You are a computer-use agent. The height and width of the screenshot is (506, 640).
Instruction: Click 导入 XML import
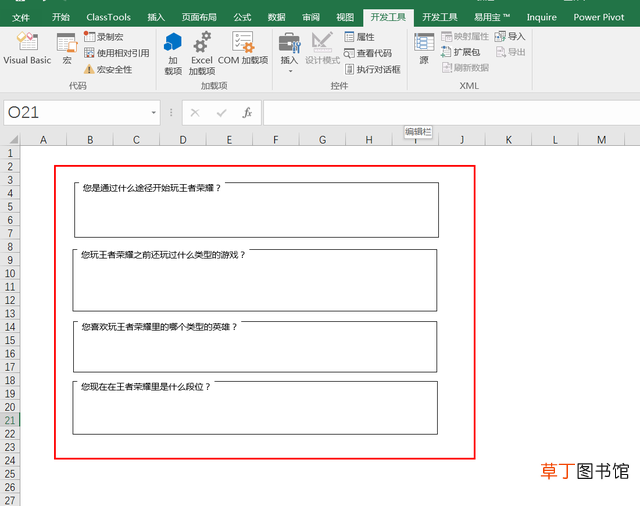click(510, 37)
